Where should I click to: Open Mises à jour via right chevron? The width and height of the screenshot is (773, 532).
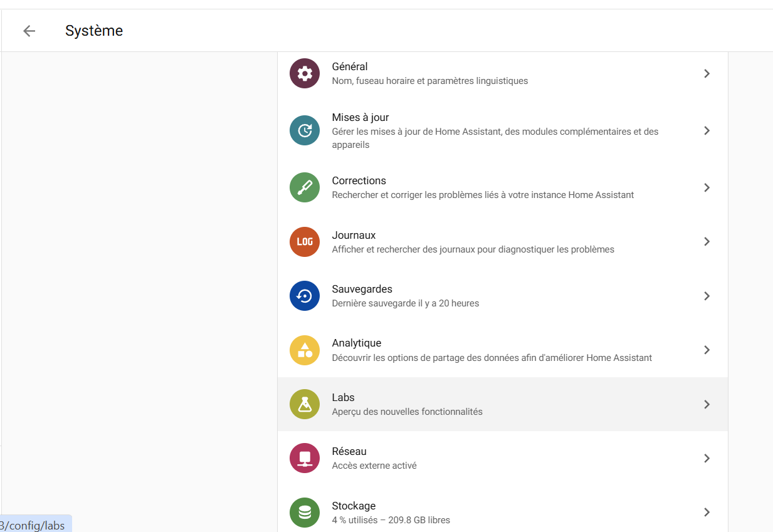coord(707,130)
